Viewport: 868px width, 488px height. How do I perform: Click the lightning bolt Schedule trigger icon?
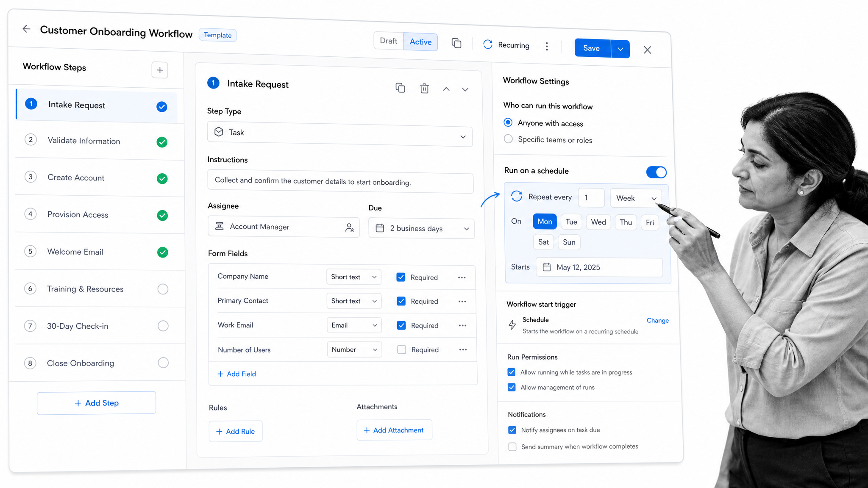coord(512,325)
